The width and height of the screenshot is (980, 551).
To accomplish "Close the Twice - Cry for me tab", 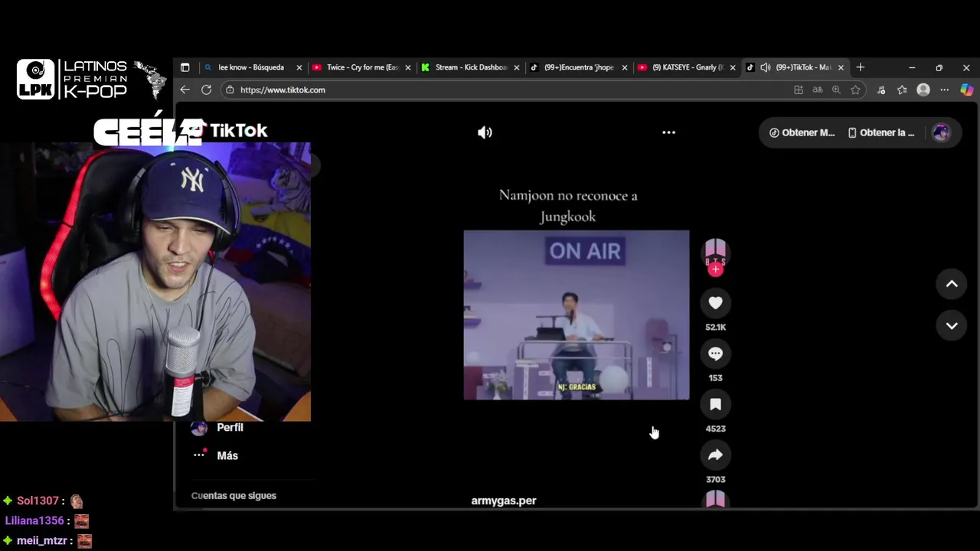I will (408, 67).
